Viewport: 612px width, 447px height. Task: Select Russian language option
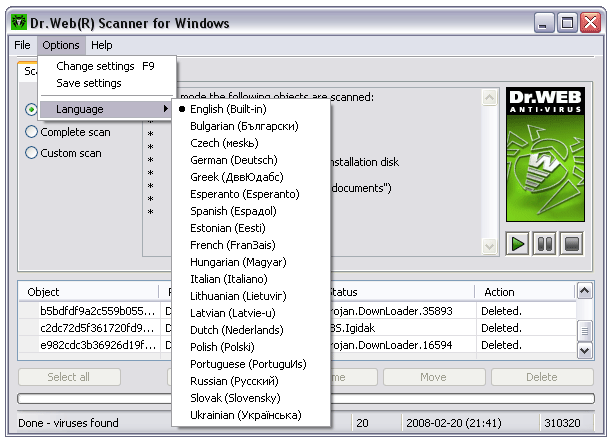(x=251, y=381)
